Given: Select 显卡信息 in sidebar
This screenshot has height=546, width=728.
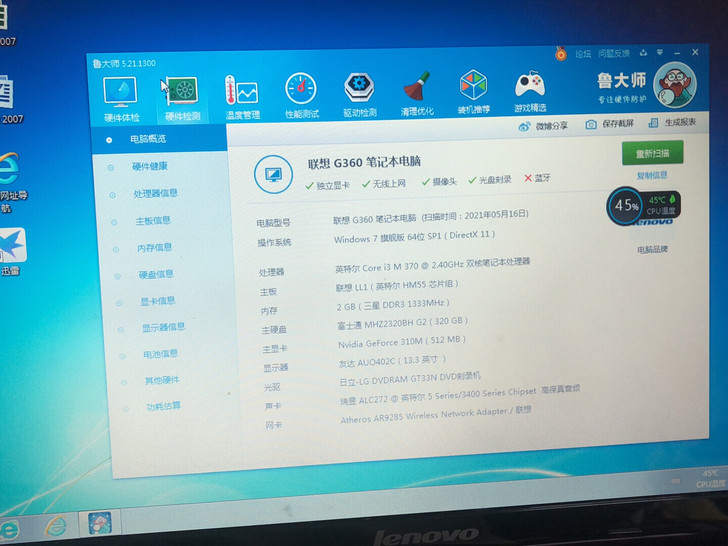Looking at the screenshot, I should (x=157, y=301).
